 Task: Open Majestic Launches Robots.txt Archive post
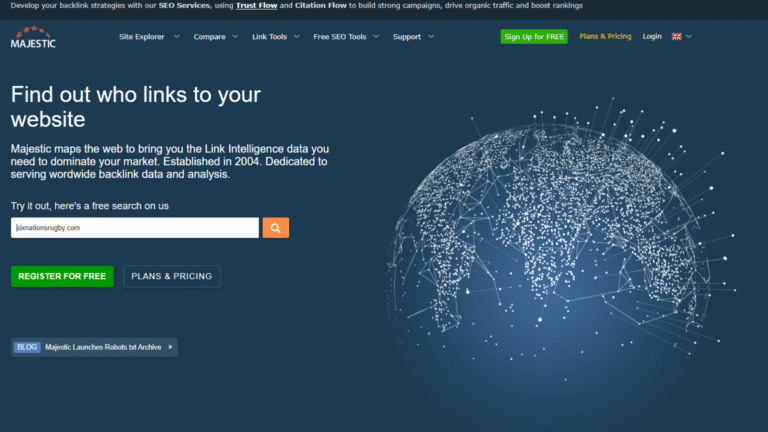point(103,347)
